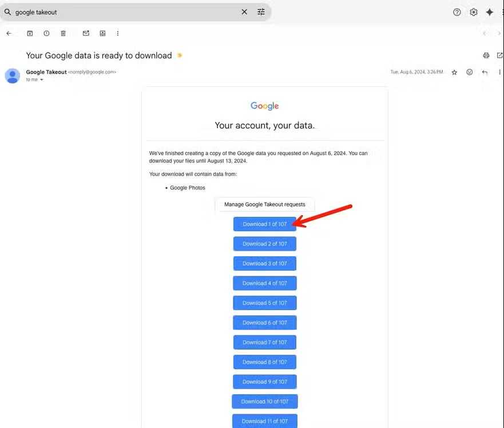This screenshot has width=504, height=428.
Task: Open the toolbar's three-dot more menu
Action: pos(118,33)
